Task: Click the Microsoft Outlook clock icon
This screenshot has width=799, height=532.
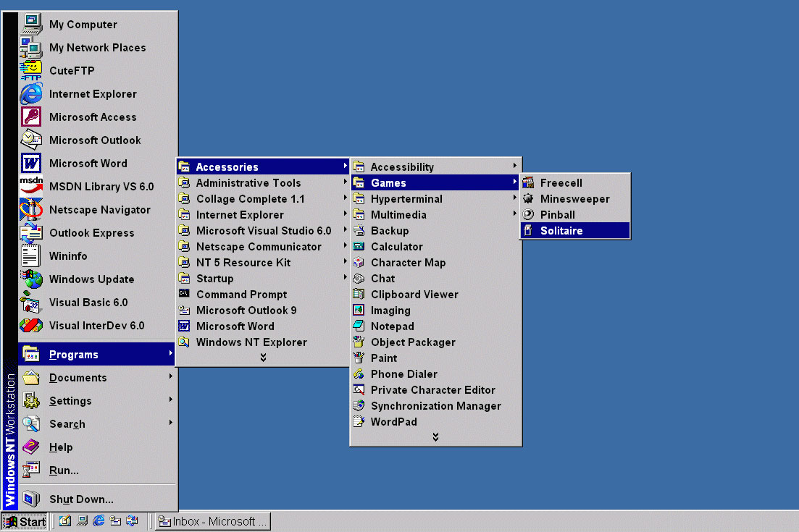Action: (x=31, y=140)
